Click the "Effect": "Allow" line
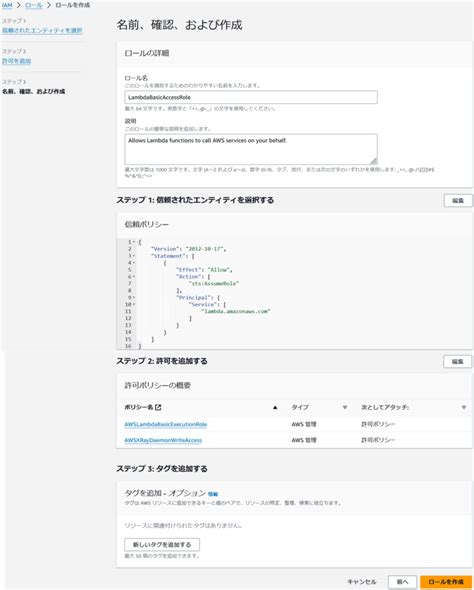The width and height of the screenshot is (474, 590). 204,270
